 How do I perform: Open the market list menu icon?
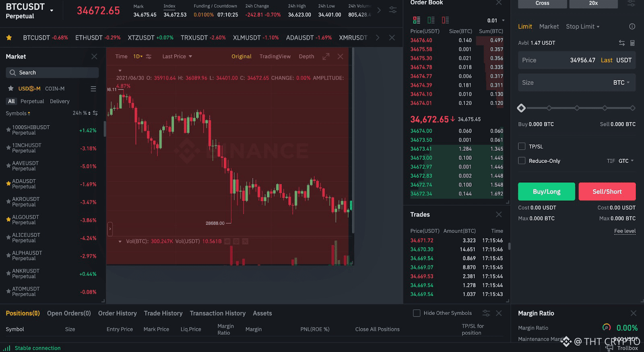point(93,89)
